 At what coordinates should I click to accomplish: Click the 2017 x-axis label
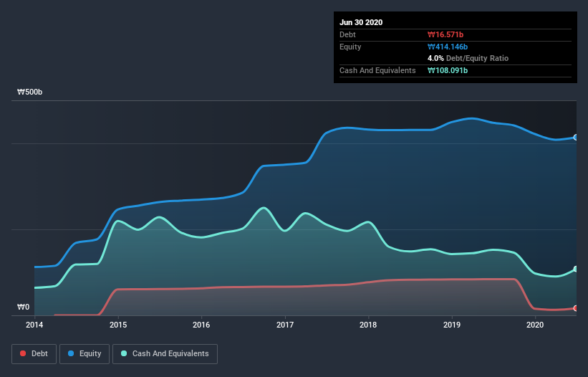point(285,325)
